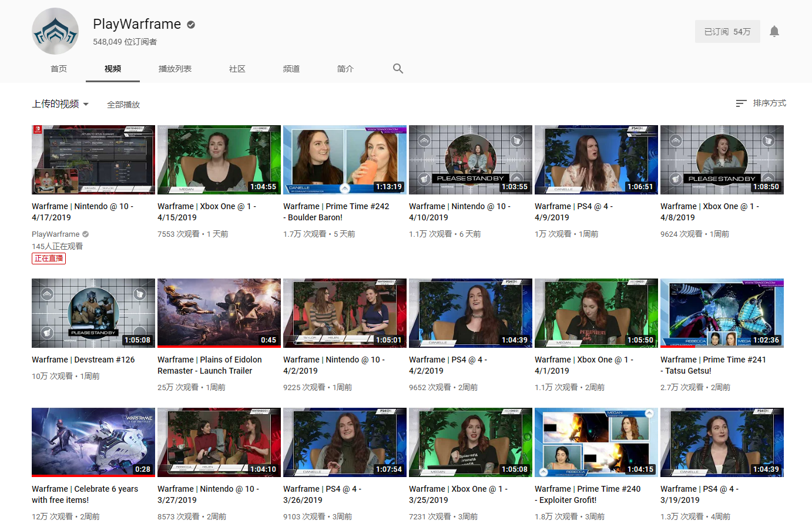Click the 0:28 Celebrate 6 years thumbnail
The height and width of the screenshot is (527, 812).
pos(93,442)
